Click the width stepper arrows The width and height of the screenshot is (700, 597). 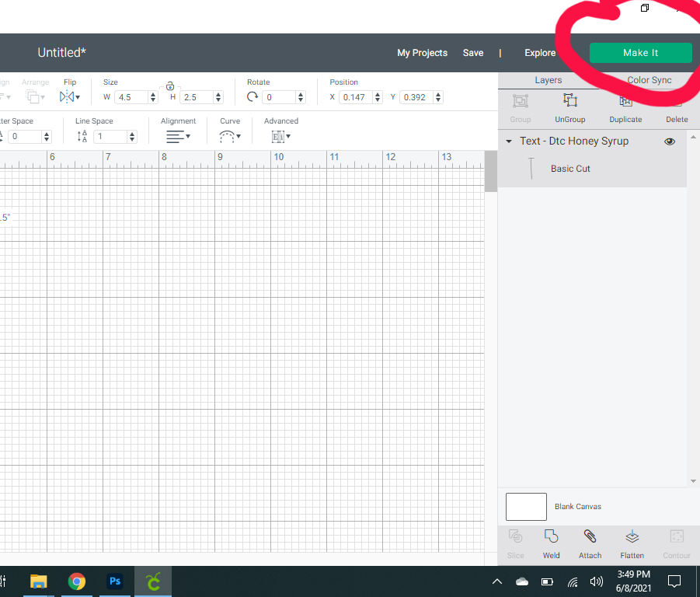point(153,97)
